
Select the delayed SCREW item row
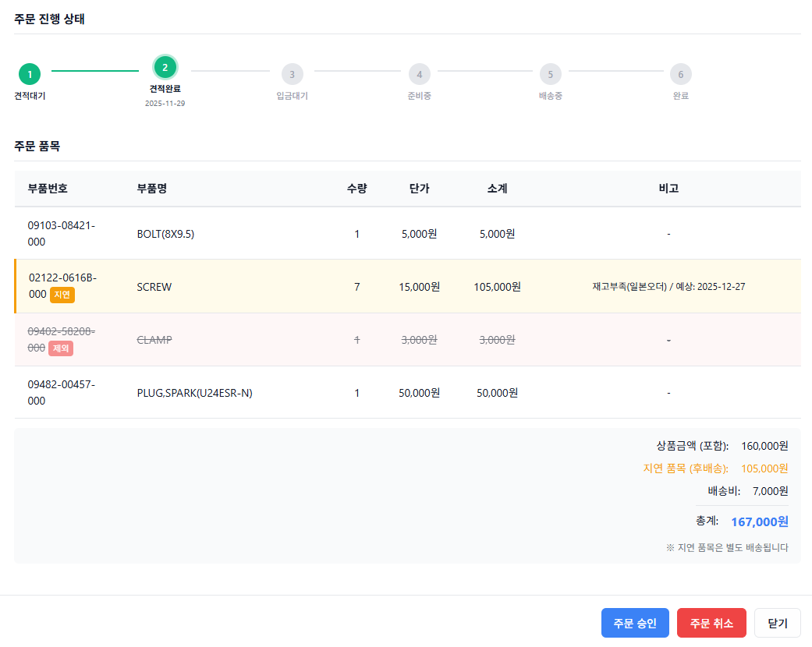coord(154,287)
